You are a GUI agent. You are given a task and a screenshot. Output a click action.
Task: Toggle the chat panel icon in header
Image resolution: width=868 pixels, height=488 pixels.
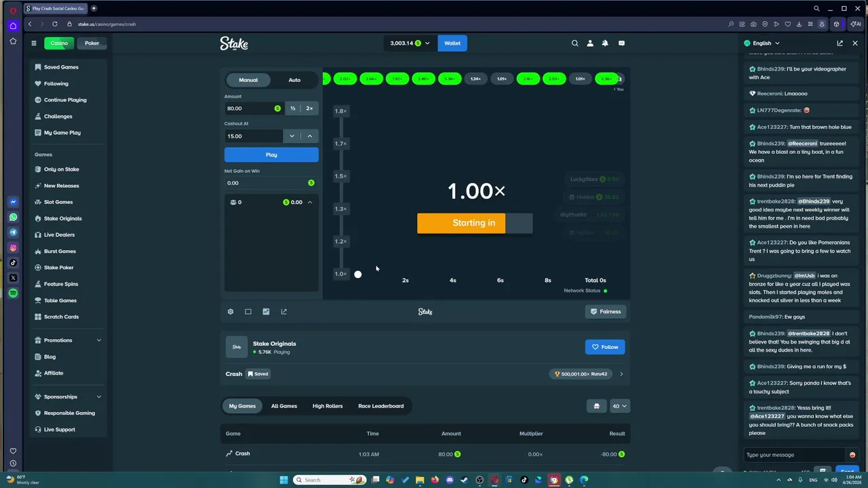(621, 43)
